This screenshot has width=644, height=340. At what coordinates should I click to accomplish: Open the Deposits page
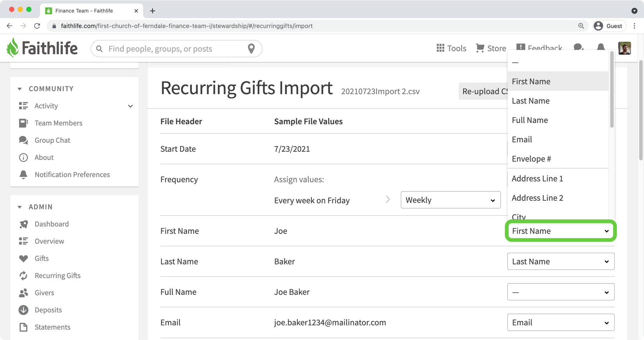point(48,310)
